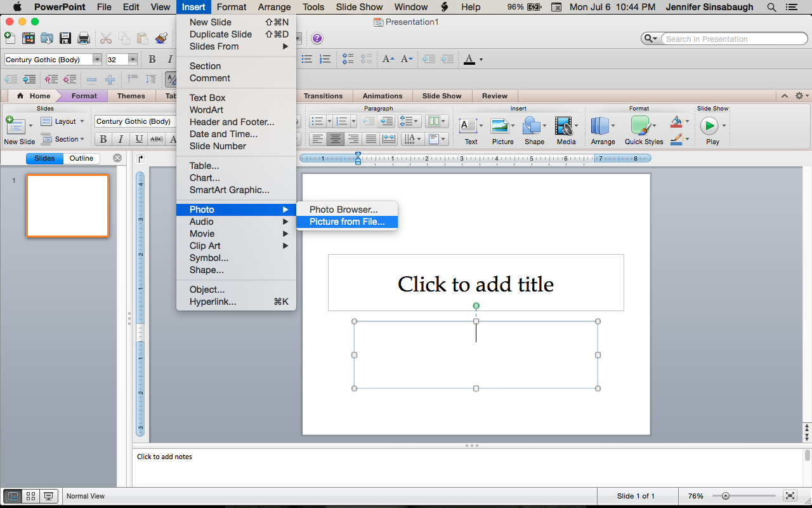Toggle Strikethrough in the ribbon Font group

[x=156, y=139]
